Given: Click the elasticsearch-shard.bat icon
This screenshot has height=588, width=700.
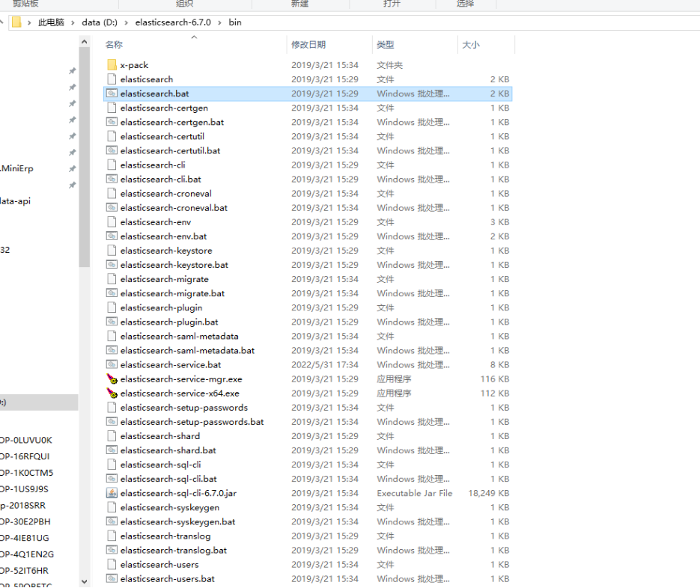Looking at the screenshot, I should click(112, 450).
